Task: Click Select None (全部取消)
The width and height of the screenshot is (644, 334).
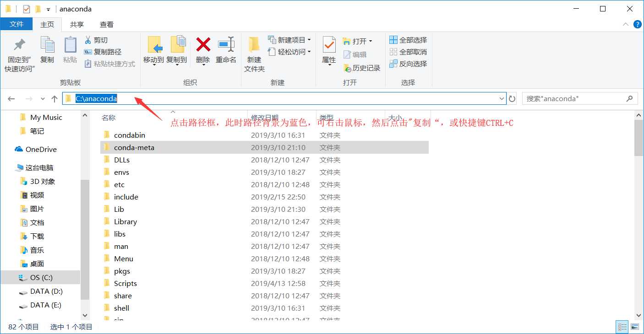Action: 408,52
